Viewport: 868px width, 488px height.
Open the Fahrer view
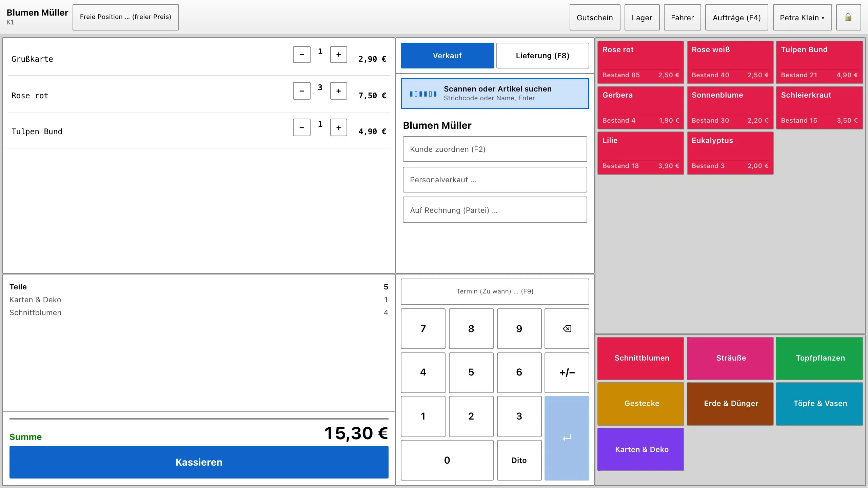682,17
